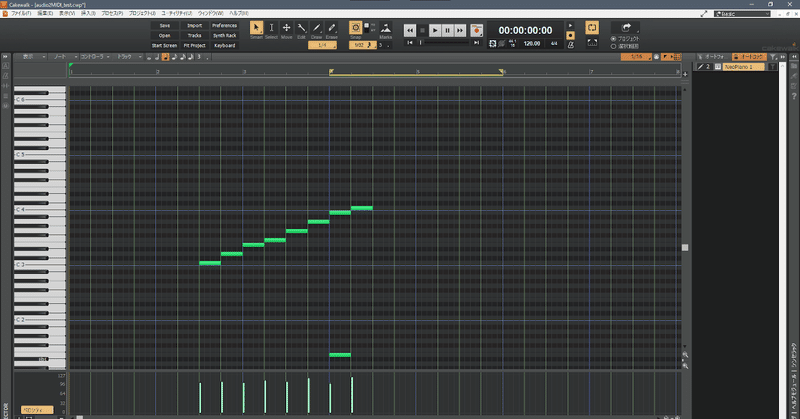Select the radio option below プロジェクト
The width and height of the screenshot is (800, 419).
pos(613,46)
